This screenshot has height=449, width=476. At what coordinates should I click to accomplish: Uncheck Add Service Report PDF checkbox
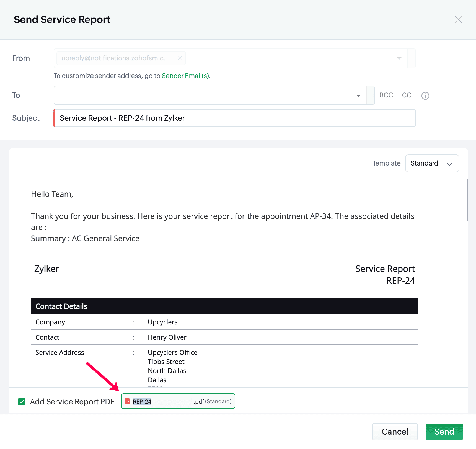[22, 402]
